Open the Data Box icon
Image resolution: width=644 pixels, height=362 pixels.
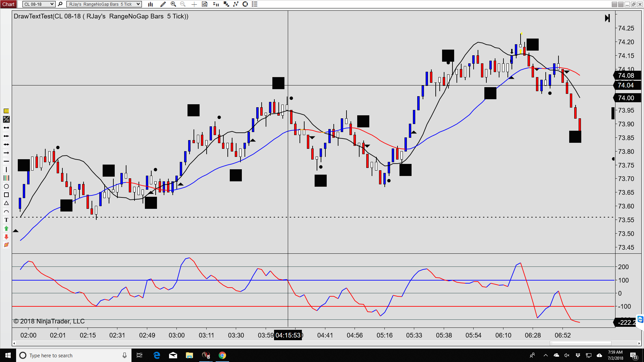(x=205, y=4)
